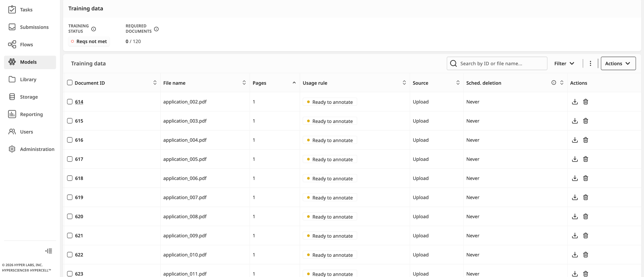Click Required Documents info icon
This screenshot has height=277, width=644.
pos(156,29)
